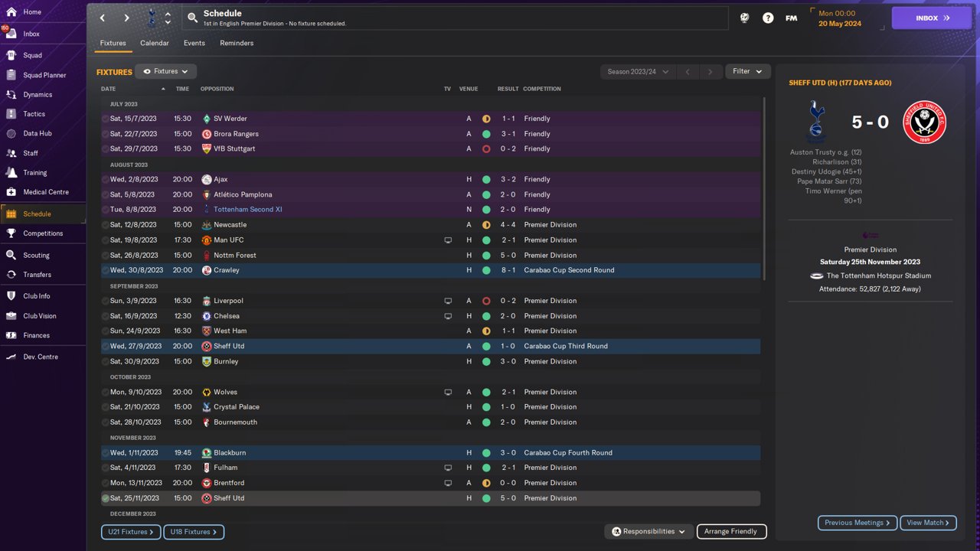Click the Finances sidebar icon
Screen dimensions: 980x551
[11, 335]
